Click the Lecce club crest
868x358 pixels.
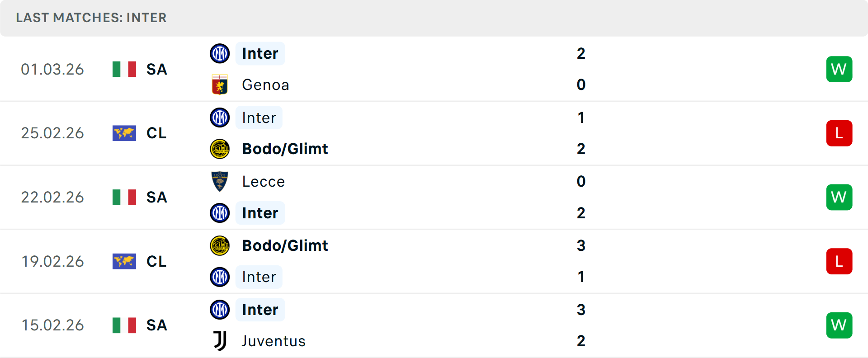click(220, 181)
